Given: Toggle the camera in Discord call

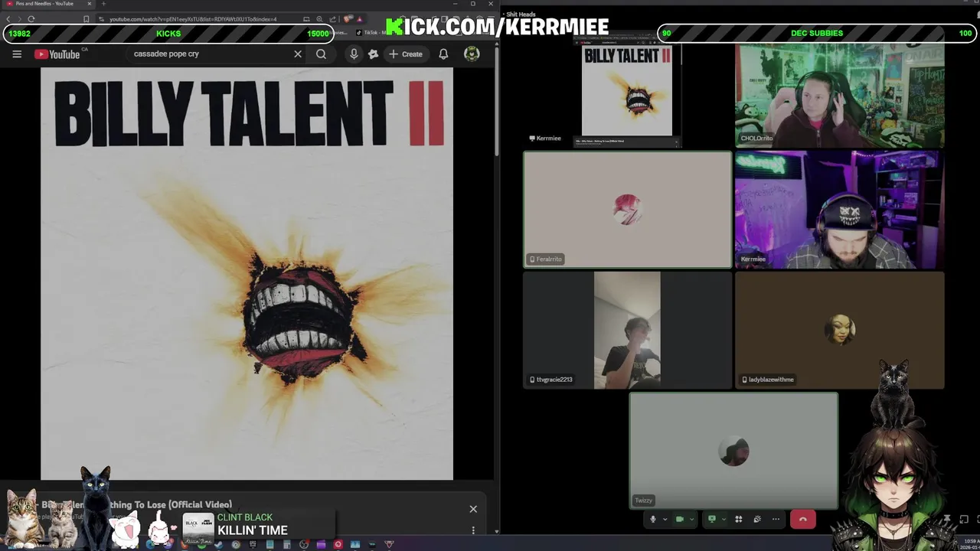Looking at the screenshot, I should [679, 519].
